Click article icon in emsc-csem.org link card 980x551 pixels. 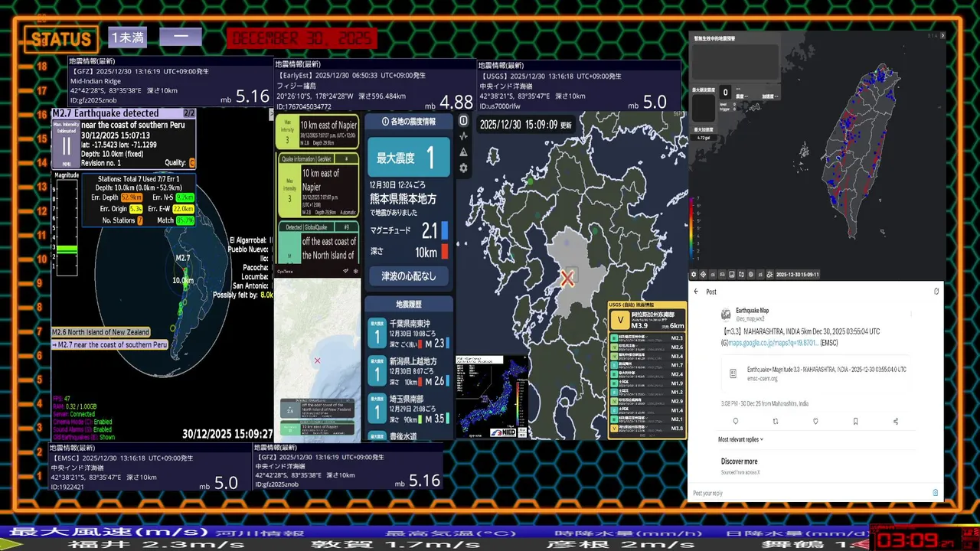pos(733,373)
